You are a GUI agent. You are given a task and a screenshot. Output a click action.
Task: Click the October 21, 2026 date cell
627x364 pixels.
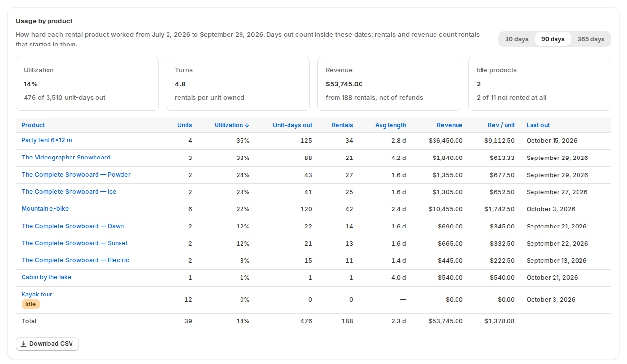coord(552,278)
